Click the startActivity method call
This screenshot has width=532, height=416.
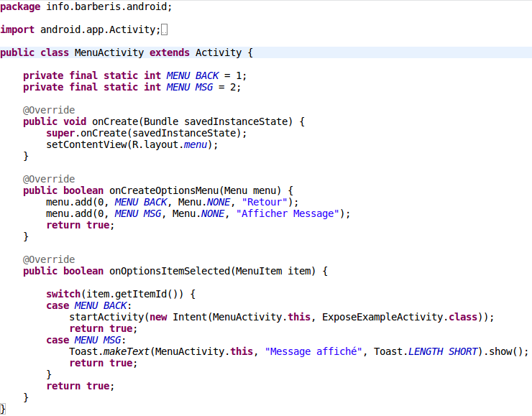(106, 317)
